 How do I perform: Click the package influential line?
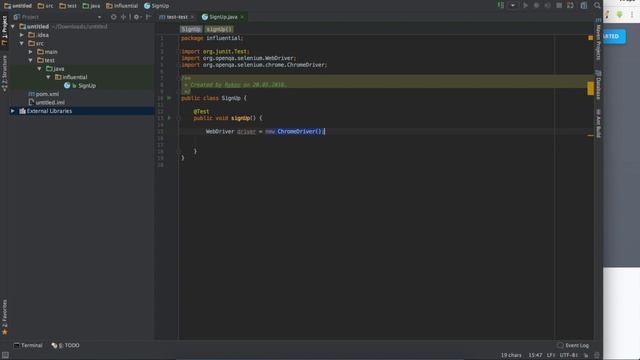click(x=212, y=38)
